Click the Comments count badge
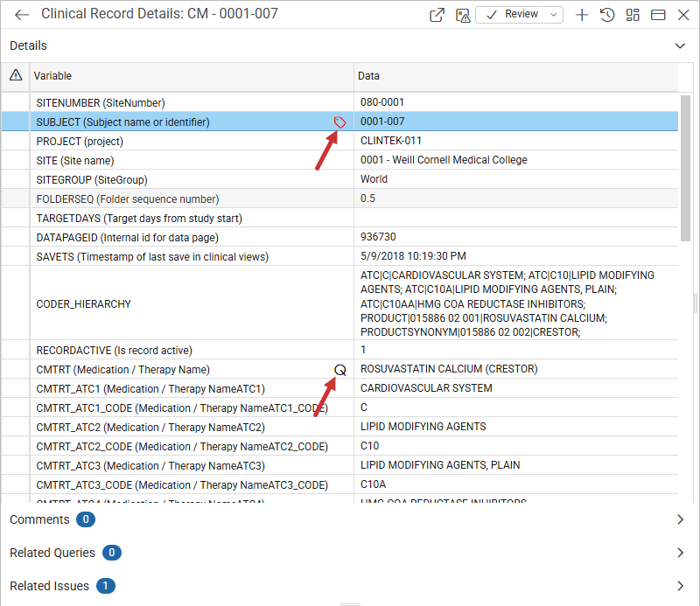This screenshot has height=606, width=700. (x=86, y=519)
